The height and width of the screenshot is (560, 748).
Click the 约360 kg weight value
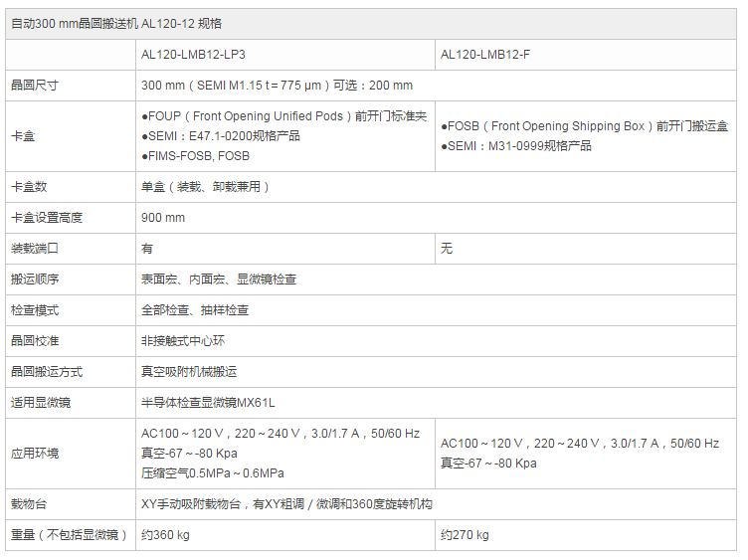(165, 535)
